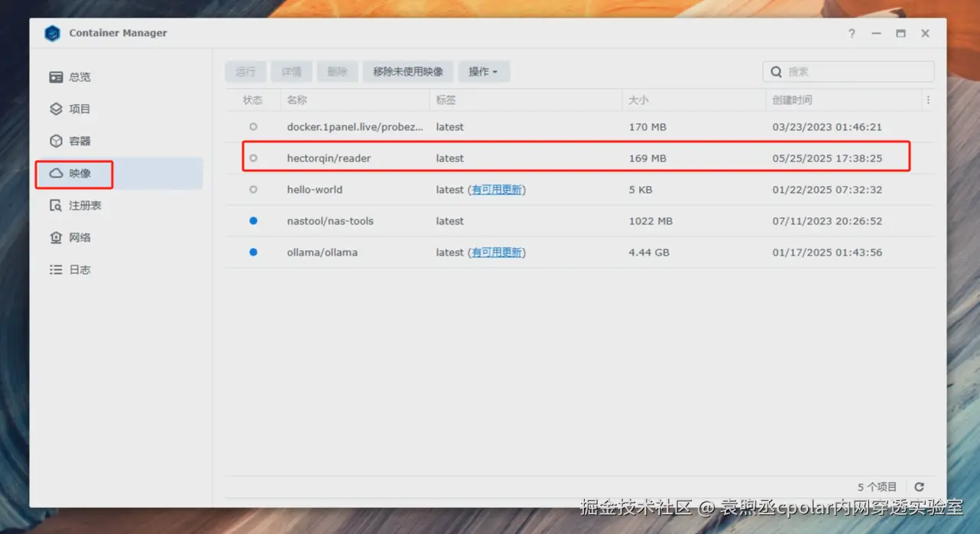Open the 操作 dropdown menu
980x534 pixels.
coord(484,72)
